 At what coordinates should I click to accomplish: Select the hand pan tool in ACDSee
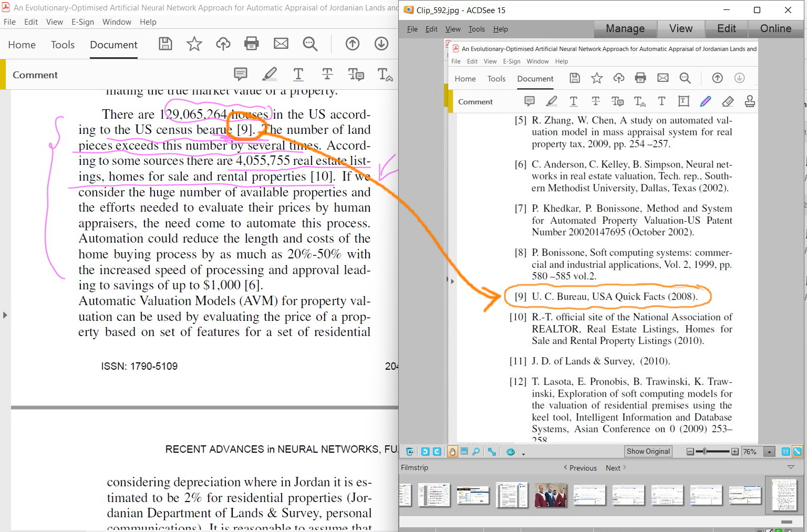coord(452,452)
